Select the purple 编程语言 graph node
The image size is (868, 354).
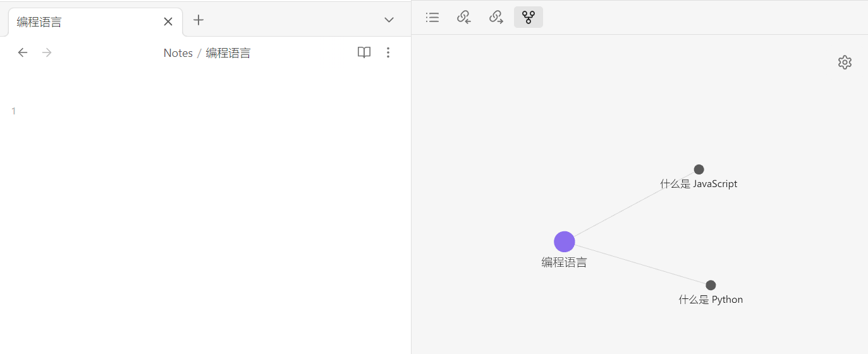(x=565, y=241)
